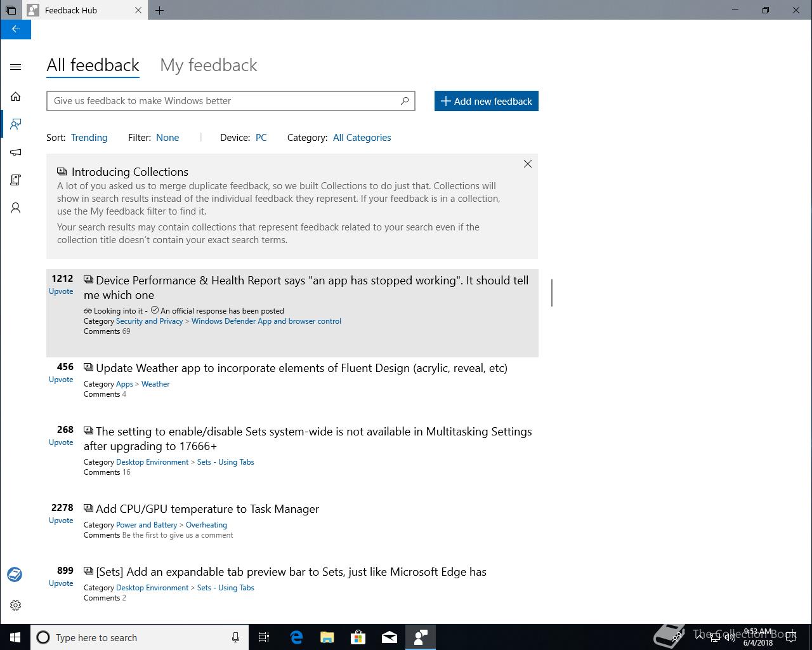Open Settings gear in sidebar
This screenshot has height=650, width=812.
tap(16, 606)
